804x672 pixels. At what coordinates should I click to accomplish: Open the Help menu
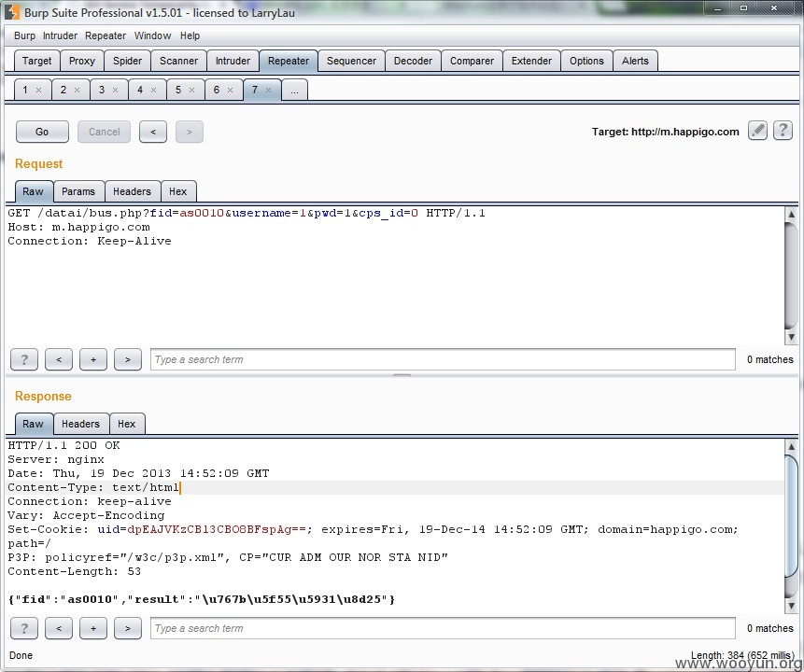(190, 35)
